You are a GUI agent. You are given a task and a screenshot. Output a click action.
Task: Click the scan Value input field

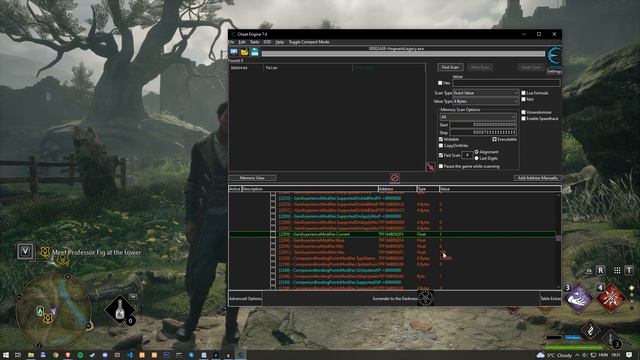[506, 83]
